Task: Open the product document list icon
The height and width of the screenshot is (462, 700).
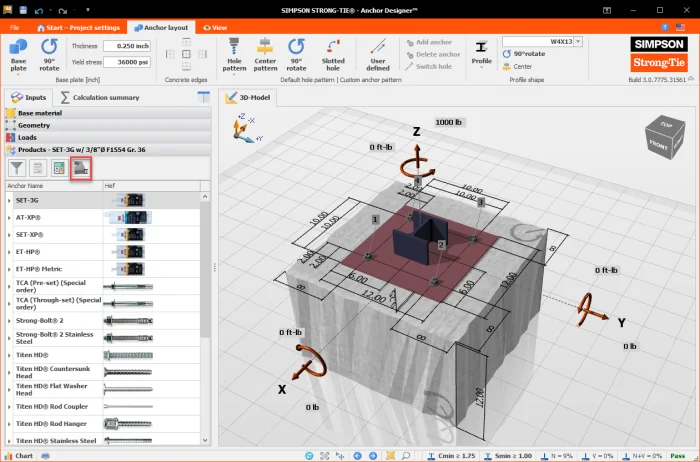Action: tap(38, 168)
